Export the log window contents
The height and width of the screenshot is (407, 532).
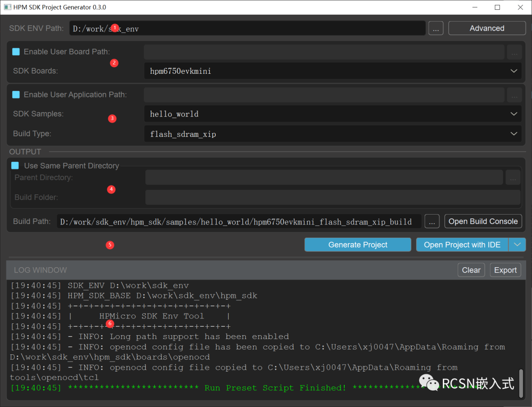[x=505, y=270]
